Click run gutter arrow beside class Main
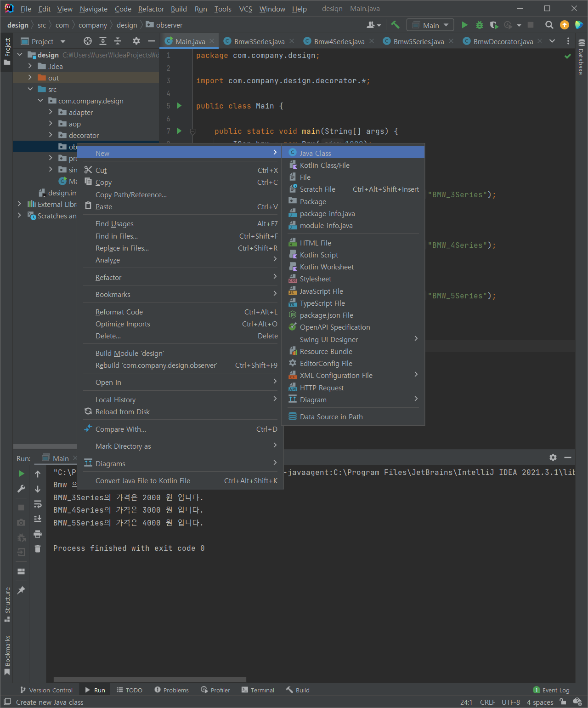The width and height of the screenshot is (588, 708). tap(179, 106)
